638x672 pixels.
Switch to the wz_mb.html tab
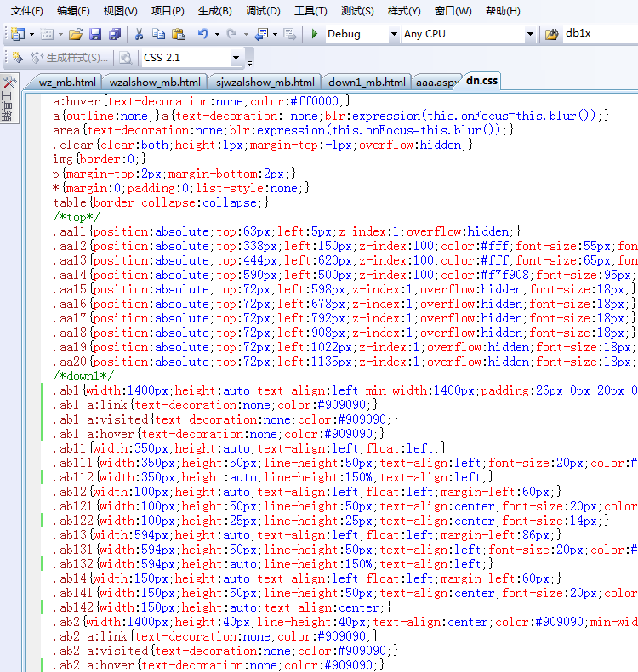click(x=66, y=82)
